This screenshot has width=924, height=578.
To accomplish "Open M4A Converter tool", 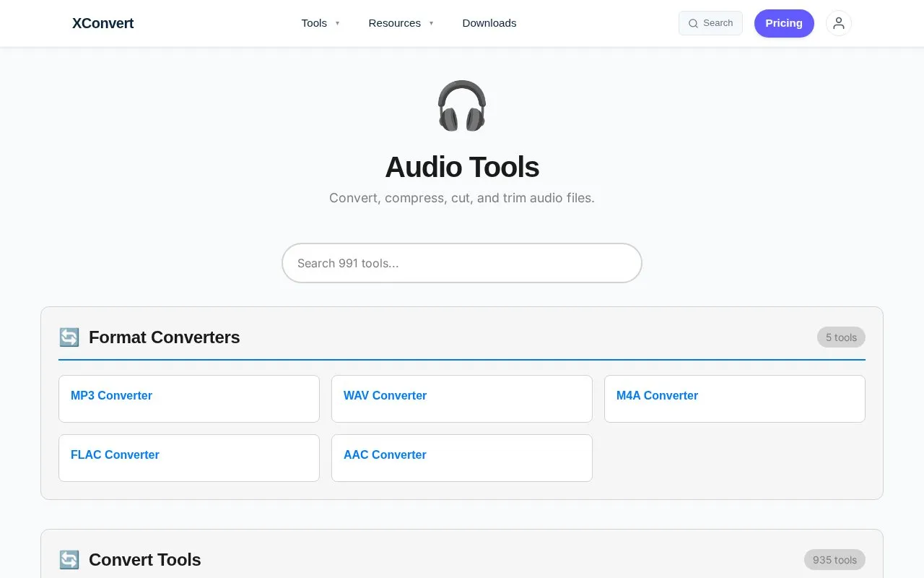I will point(735,399).
